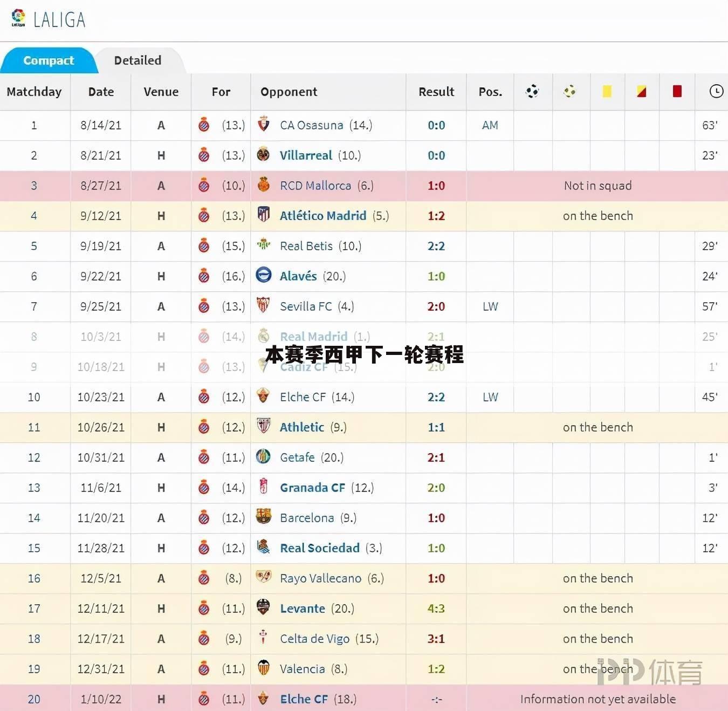This screenshot has height=711, width=728.
Task: Click the Matchday column header
Action: (x=34, y=92)
